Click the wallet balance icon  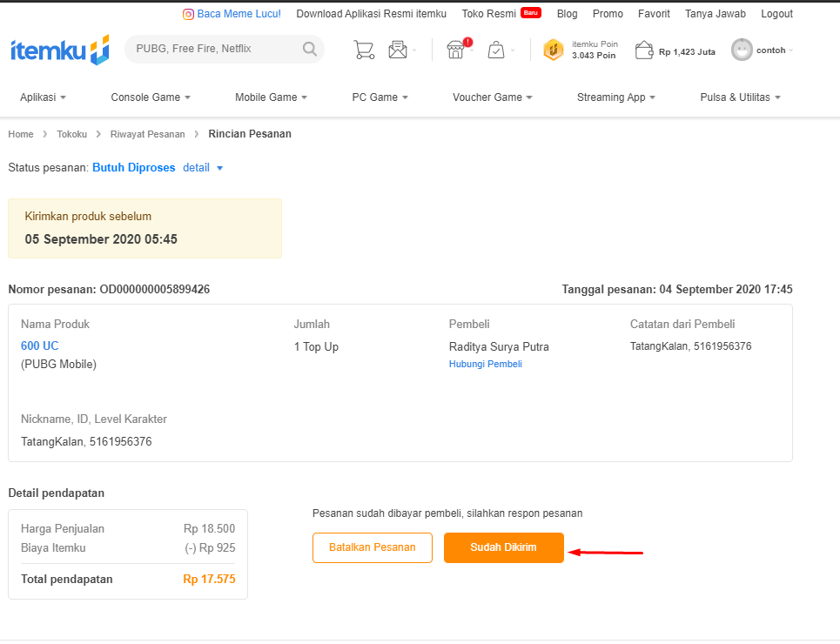pyautogui.click(x=644, y=50)
